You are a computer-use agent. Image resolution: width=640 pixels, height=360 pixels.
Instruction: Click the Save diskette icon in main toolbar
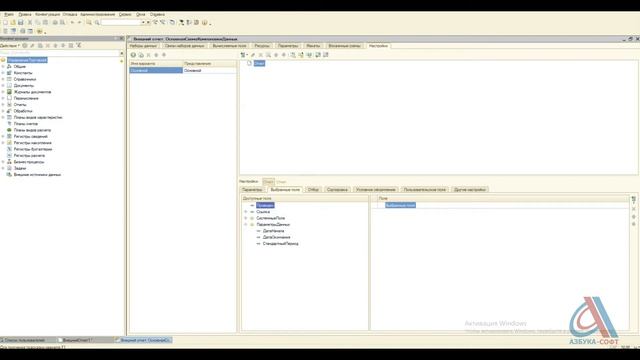point(21,22)
